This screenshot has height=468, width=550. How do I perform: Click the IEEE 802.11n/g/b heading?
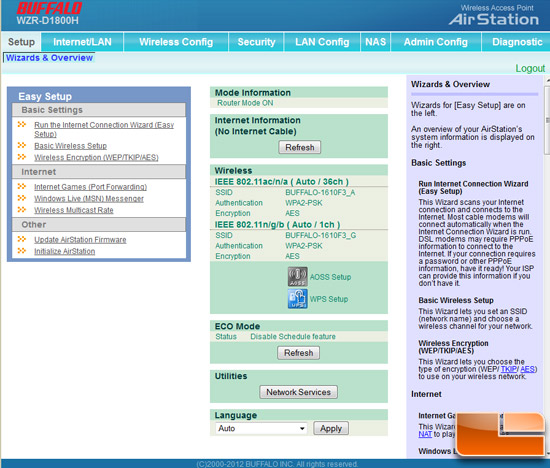point(277,225)
